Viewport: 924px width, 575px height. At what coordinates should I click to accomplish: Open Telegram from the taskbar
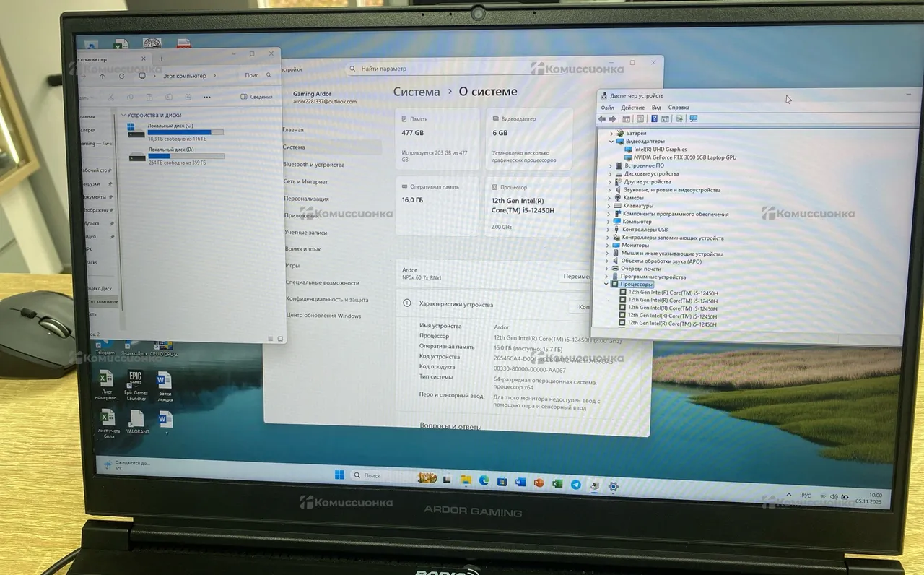(575, 485)
